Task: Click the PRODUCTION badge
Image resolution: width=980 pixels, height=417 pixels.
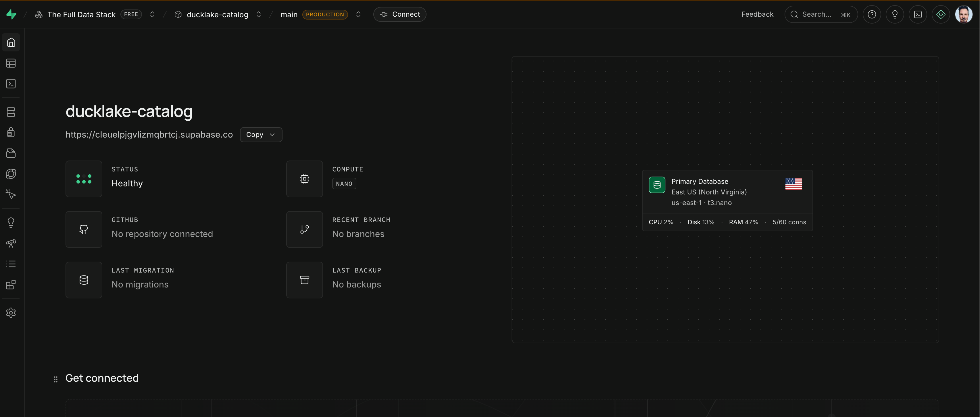Action: 325,14
